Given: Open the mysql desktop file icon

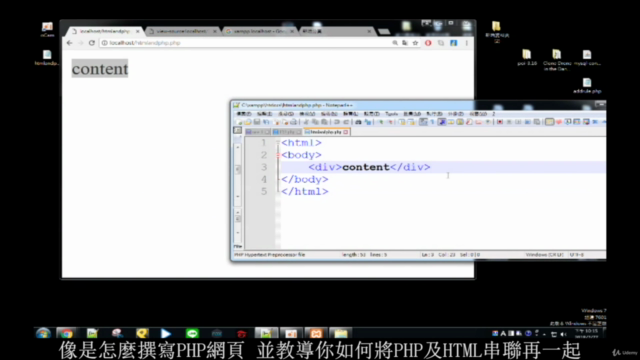Looking at the screenshot, I should pos(587,58).
